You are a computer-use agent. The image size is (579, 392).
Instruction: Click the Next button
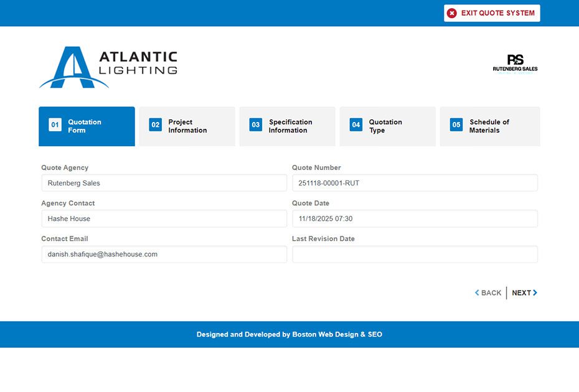coord(524,293)
